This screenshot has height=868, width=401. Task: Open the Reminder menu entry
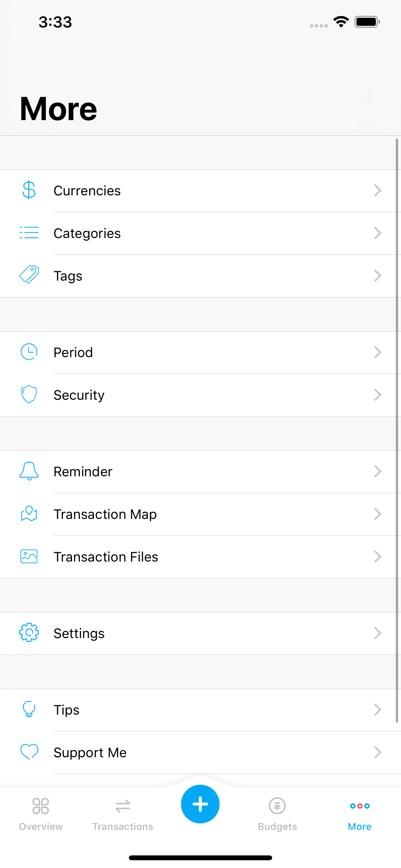tap(83, 471)
